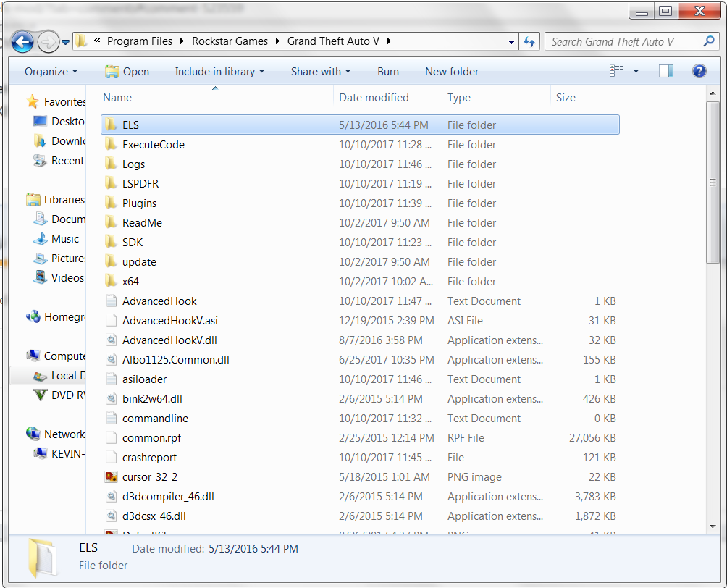Select the Logs folder icon
Screen dimensions: 727x588
click(110, 164)
